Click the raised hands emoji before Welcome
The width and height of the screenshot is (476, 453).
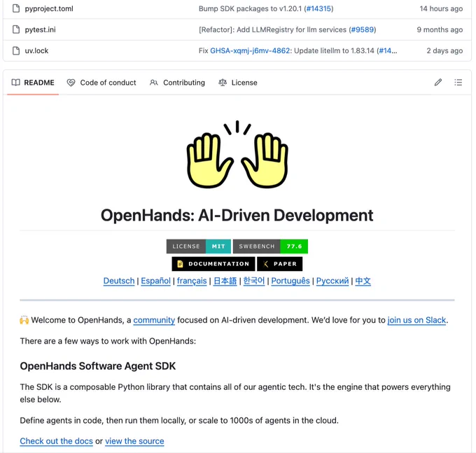(x=24, y=320)
